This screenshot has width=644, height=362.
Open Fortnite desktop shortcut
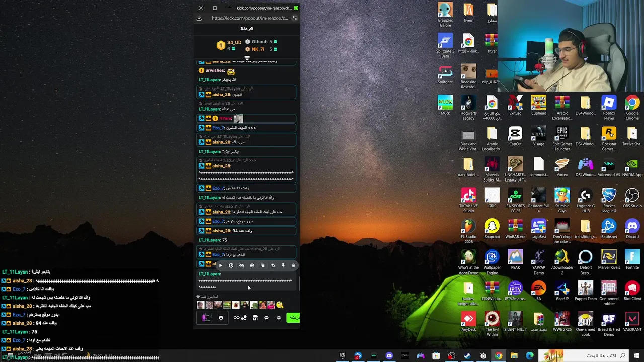(x=632, y=259)
